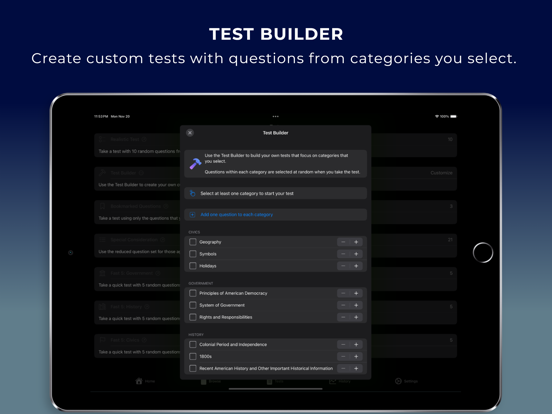
Task: Click the hammer icon in Test Builder info
Action: pyautogui.click(x=195, y=164)
